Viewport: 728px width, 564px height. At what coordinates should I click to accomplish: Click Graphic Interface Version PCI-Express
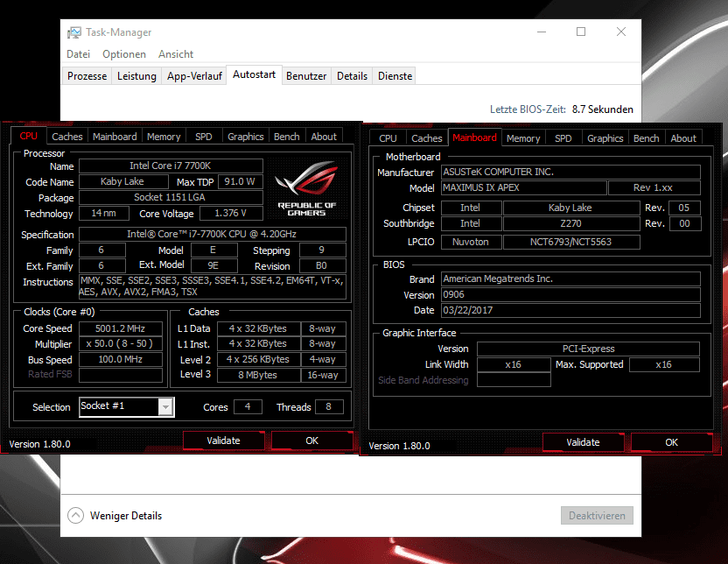coord(588,349)
